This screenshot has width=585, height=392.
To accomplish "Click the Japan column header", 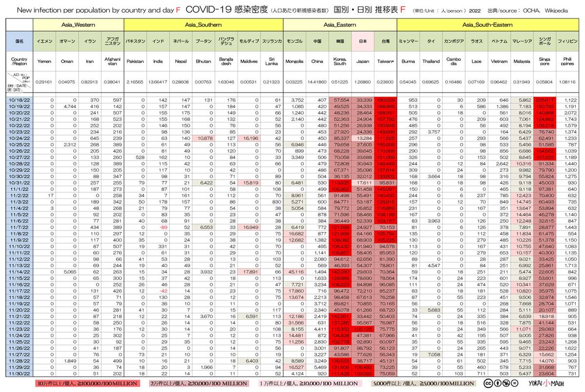I will click(362, 62).
